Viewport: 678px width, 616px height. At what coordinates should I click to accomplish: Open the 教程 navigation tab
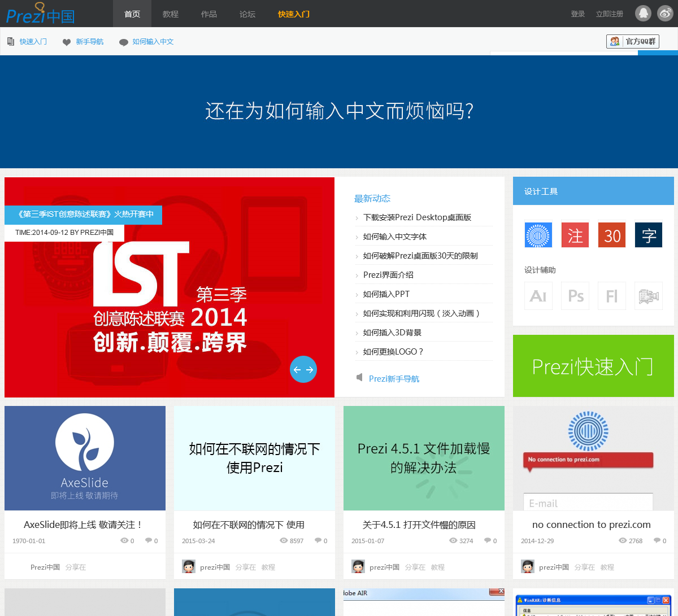click(x=171, y=14)
